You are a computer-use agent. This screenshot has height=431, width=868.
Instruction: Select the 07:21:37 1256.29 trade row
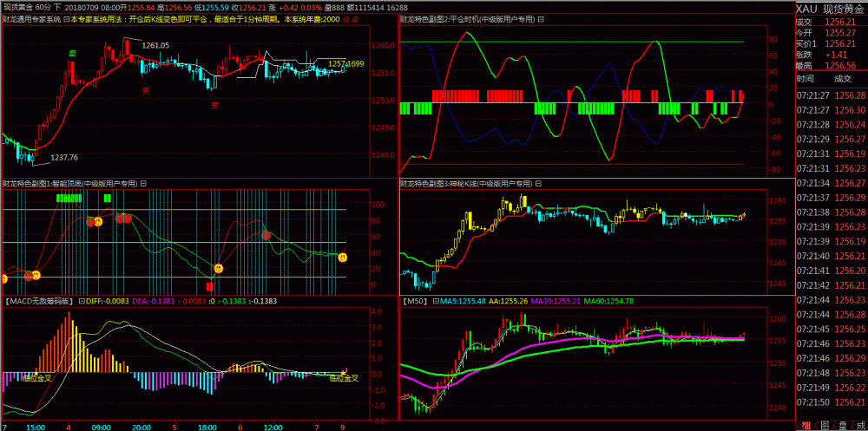(831, 198)
